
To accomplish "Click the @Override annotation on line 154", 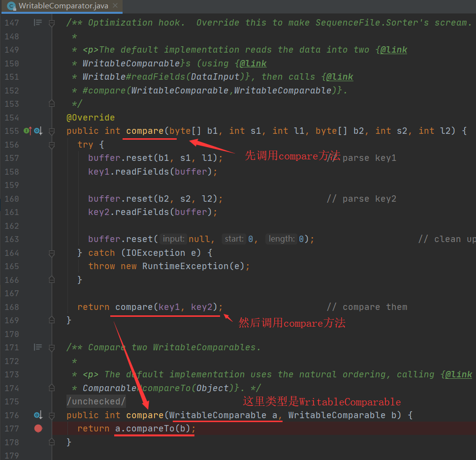I will (x=91, y=118).
